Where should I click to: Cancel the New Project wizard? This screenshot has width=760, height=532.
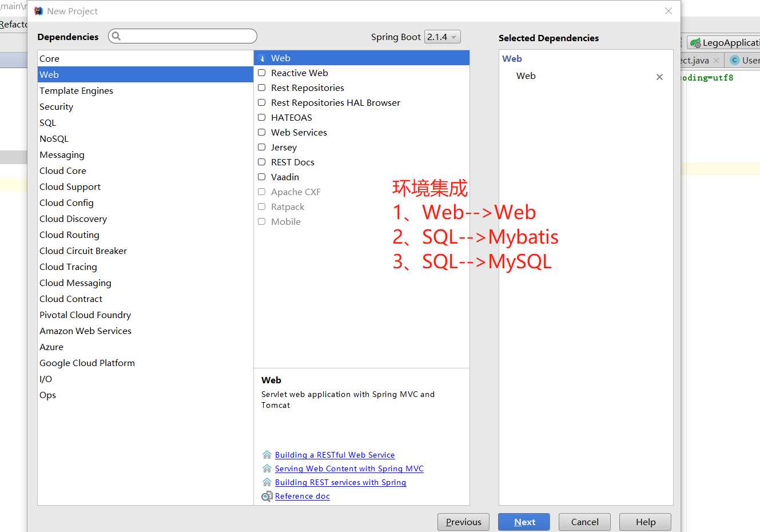(584, 522)
